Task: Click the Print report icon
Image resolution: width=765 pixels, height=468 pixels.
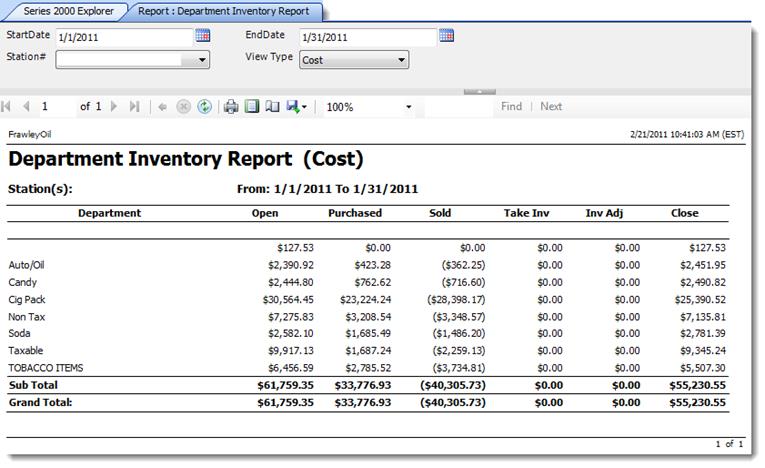Action: [x=231, y=107]
